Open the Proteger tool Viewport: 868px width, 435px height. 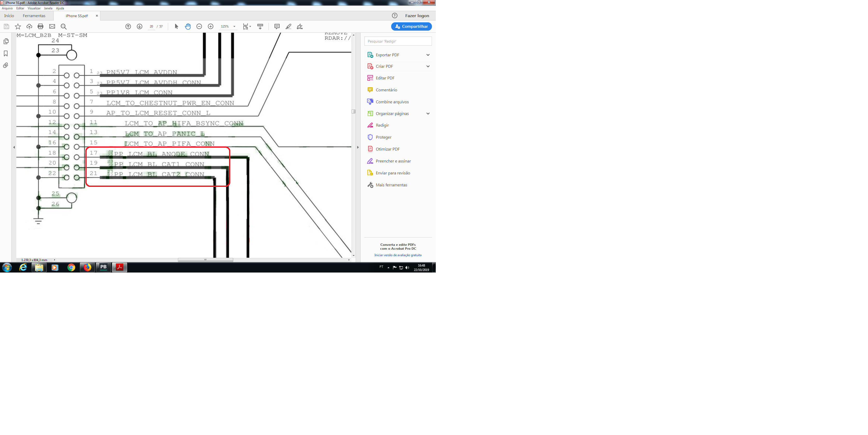point(383,137)
